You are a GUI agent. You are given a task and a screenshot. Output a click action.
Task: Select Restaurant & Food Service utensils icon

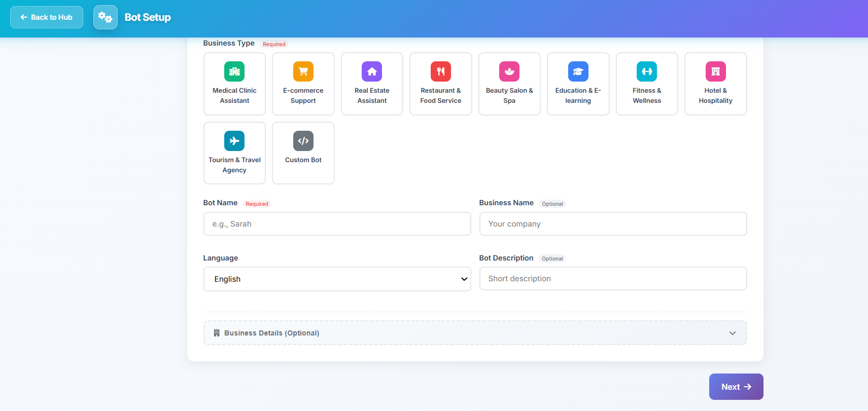(441, 71)
